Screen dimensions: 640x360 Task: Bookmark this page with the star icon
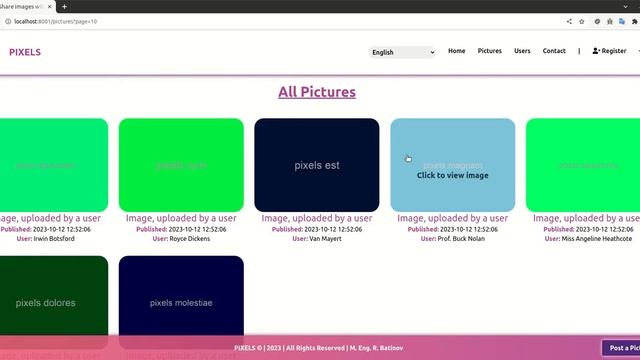point(582,22)
